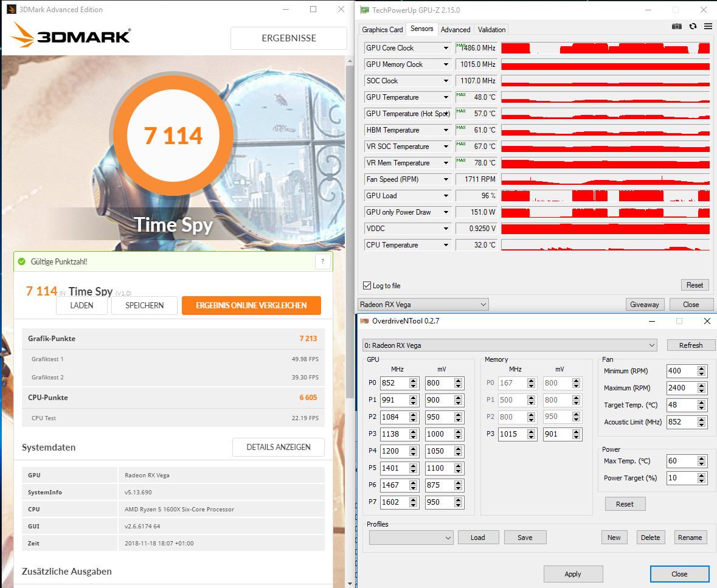
Task: Click Reset button in GPU-Z sensors
Action: (x=694, y=285)
